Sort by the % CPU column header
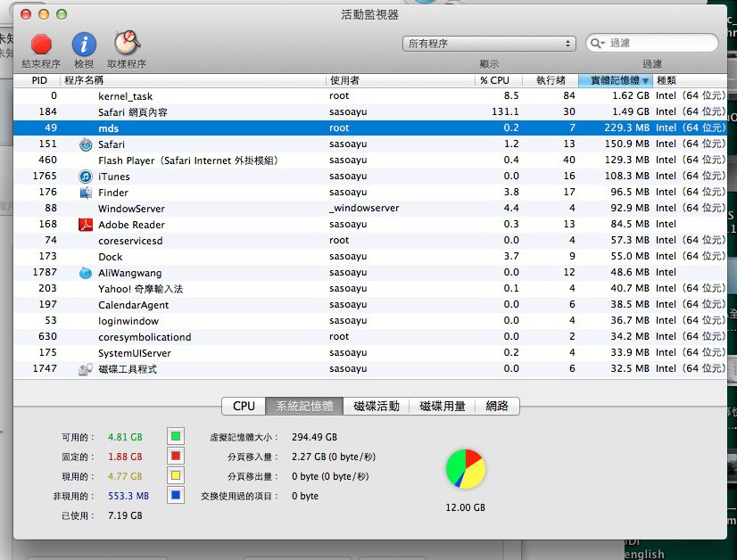This screenshot has width=737, height=560. point(499,80)
